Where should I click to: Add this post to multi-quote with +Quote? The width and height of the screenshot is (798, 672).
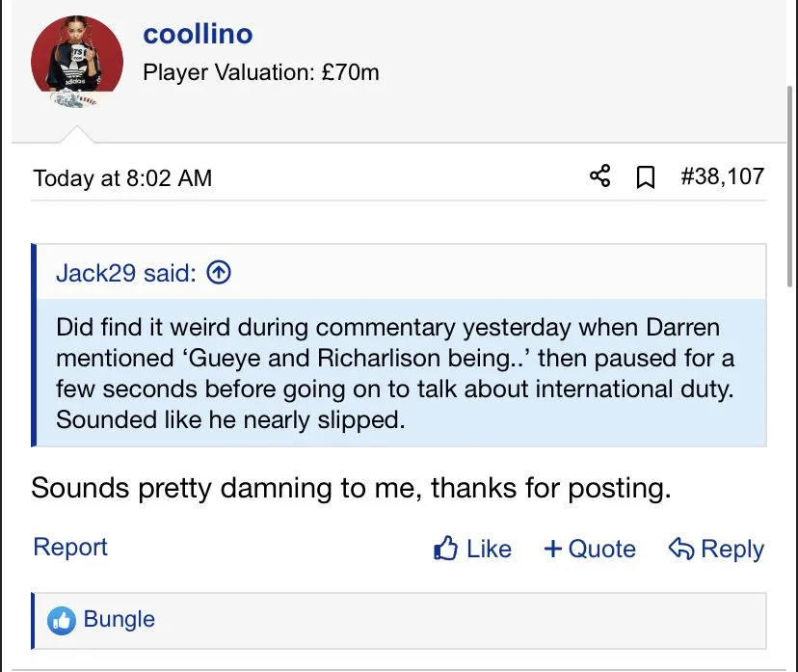point(590,549)
